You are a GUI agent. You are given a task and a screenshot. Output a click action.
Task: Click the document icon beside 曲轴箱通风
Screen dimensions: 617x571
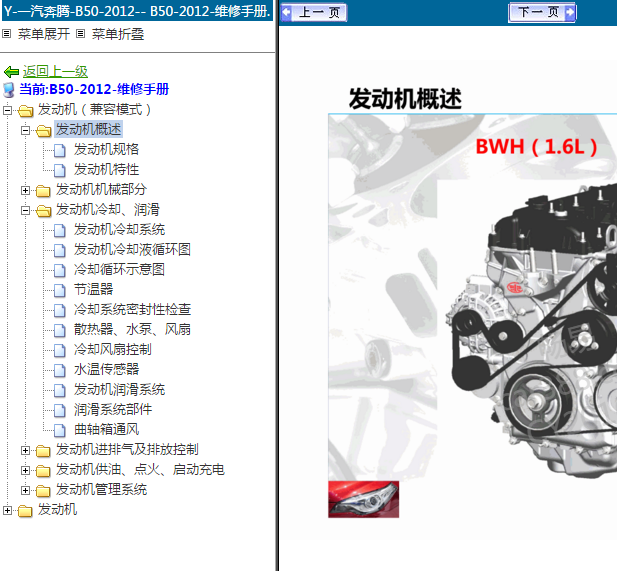60,431
